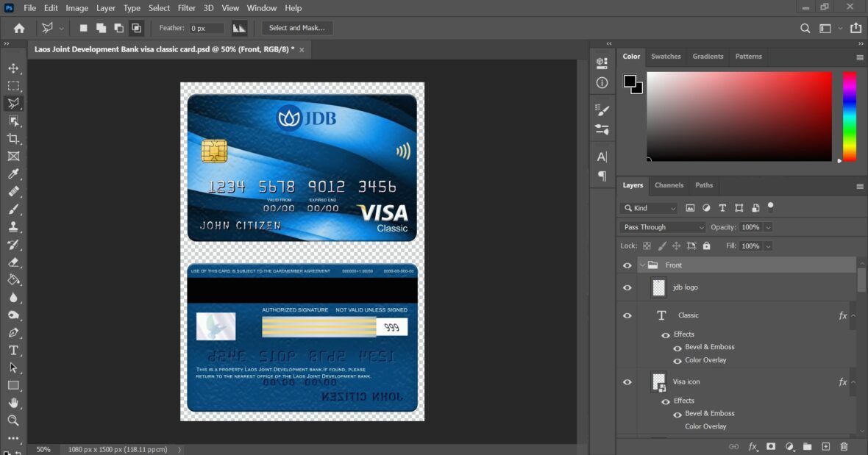This screenshot has height=455, width=868.
Task: Enable anti-alias option next to Feather
Action: [239, 28]
